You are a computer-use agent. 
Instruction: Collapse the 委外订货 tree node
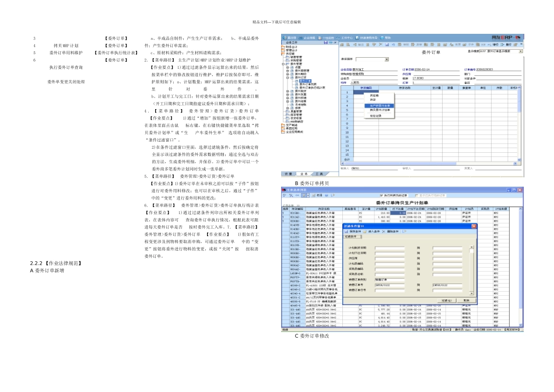coord(287,78)
